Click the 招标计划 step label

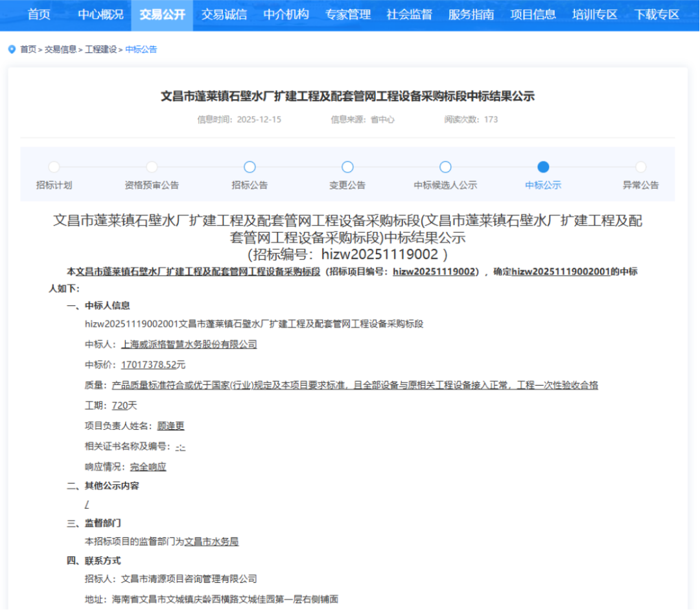click(x=54, y=185)
